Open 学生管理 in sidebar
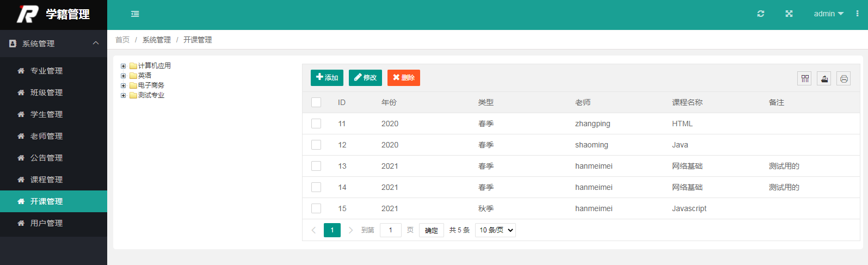Screen dimensions: 868x265 click(x=53, y=114)
